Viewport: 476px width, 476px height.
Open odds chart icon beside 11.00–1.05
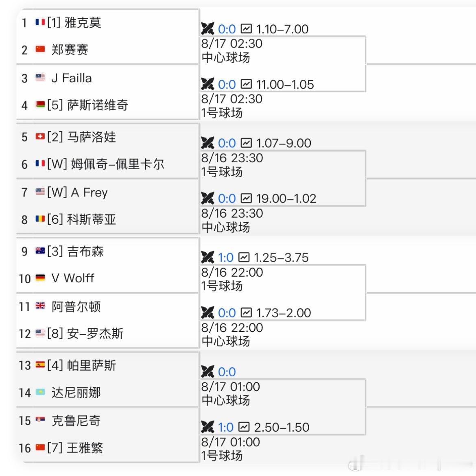pyautogui.click(x=246, y=84)
